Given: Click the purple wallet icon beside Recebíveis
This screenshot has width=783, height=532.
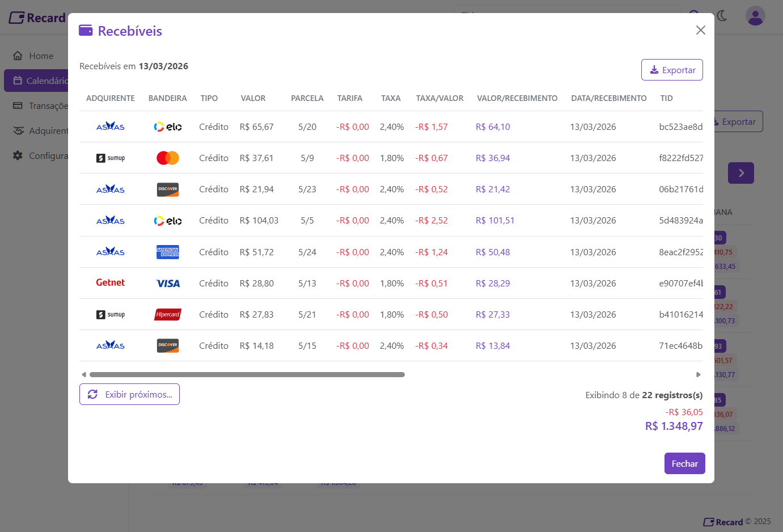Looking at the screenshot, I should point(86,31).
